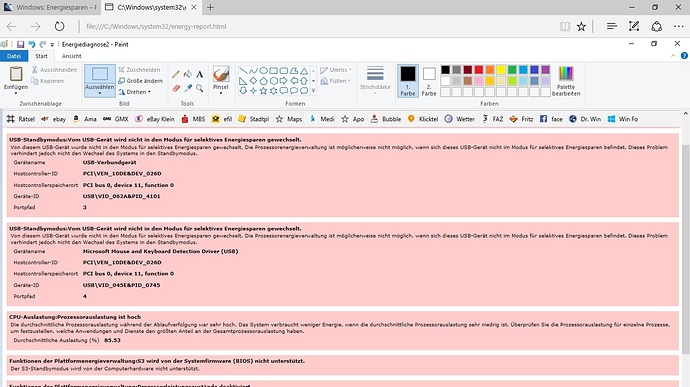Expand the Auswählen dropdown arrow
Viewport: 690px width, 387px height.
(99, 93)
